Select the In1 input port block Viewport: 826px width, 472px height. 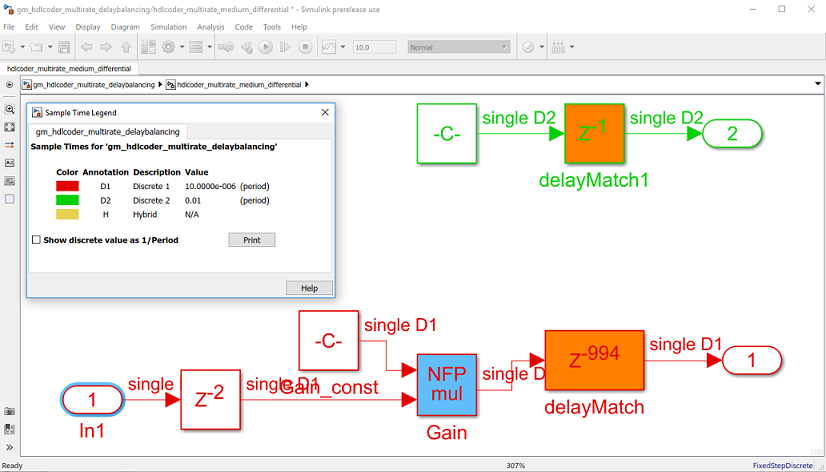(x=92, y=400)
